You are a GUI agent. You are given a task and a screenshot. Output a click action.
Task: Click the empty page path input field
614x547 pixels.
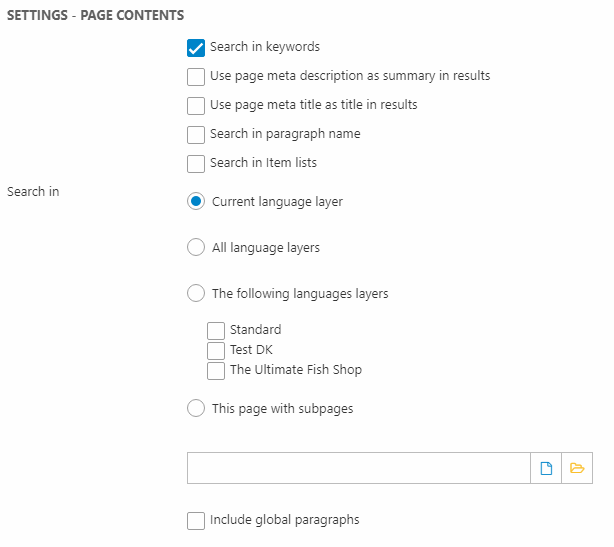[358, 468]
